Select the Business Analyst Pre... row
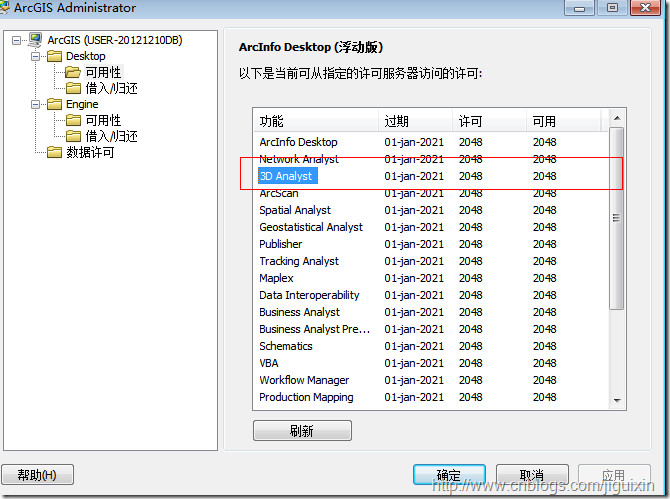 432,329
